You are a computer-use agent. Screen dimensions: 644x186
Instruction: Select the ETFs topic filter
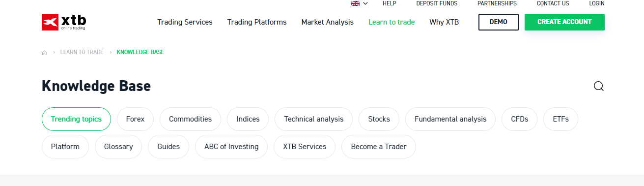[x=560, y=119]
